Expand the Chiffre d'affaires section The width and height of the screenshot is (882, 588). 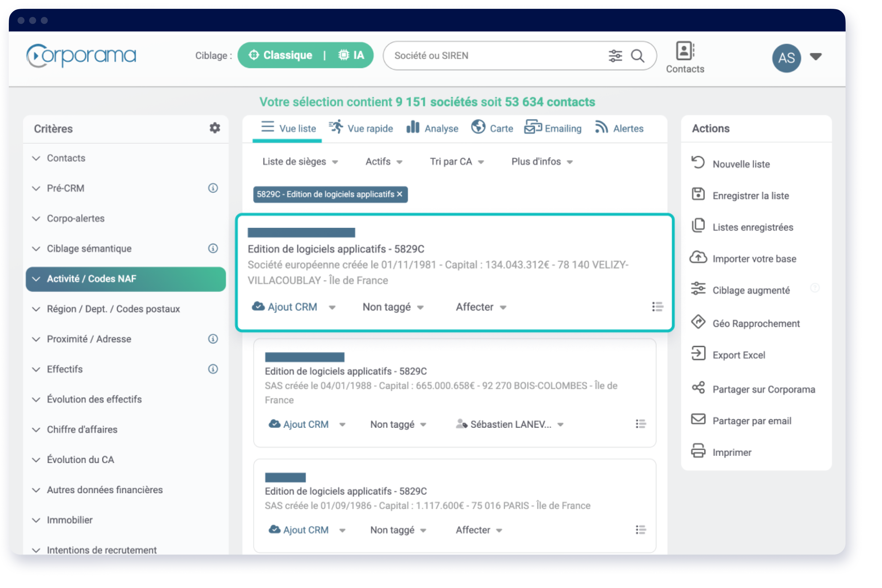coord(126,429)
